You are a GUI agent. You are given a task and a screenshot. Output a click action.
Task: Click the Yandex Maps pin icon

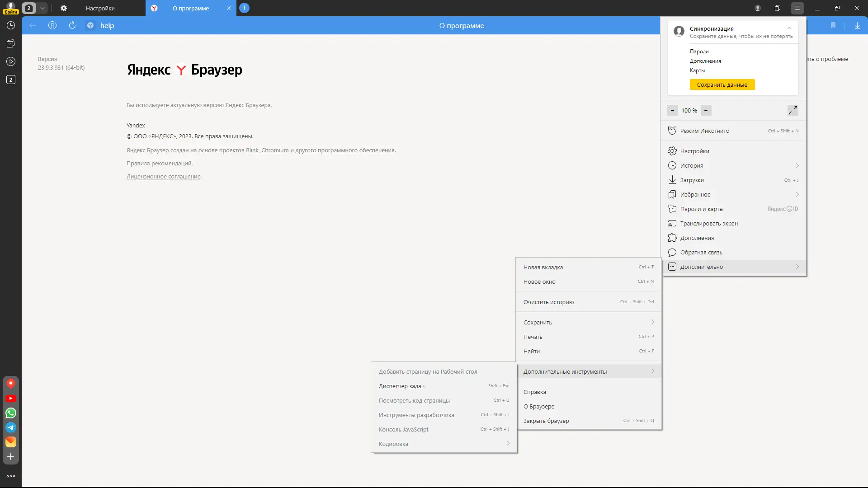[11, 384]
